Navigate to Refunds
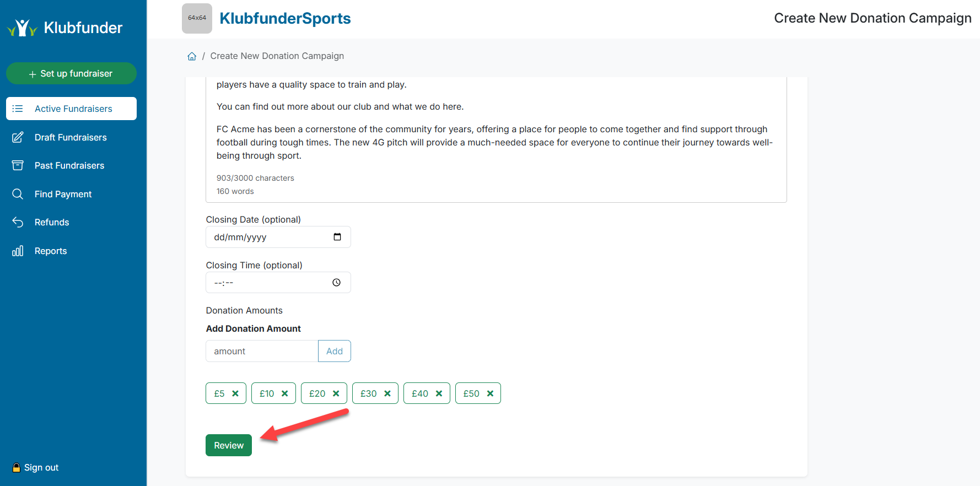 (x=52, y=222)
